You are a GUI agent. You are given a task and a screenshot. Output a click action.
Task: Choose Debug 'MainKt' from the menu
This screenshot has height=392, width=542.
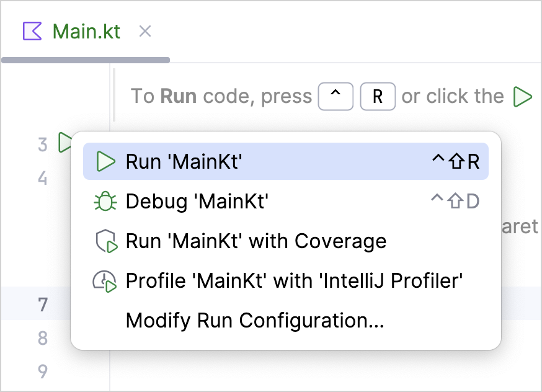(197, 202)
